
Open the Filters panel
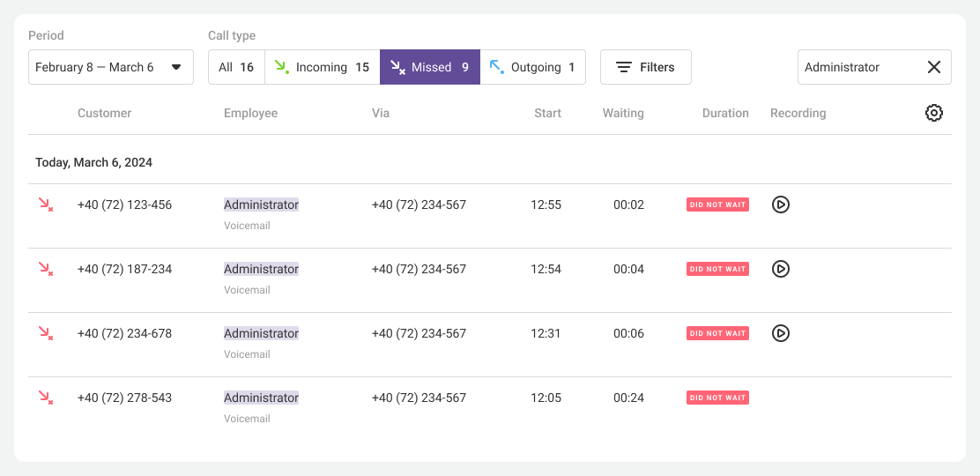point(645,67)
